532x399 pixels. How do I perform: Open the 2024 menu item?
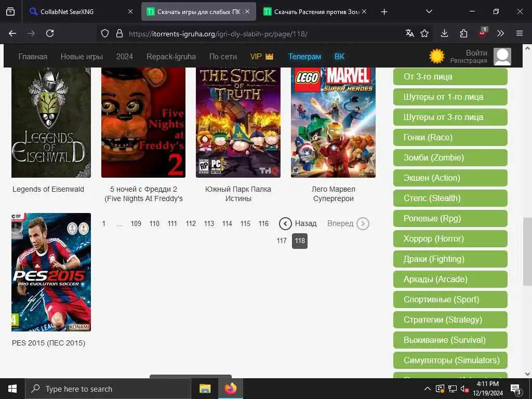125,57
